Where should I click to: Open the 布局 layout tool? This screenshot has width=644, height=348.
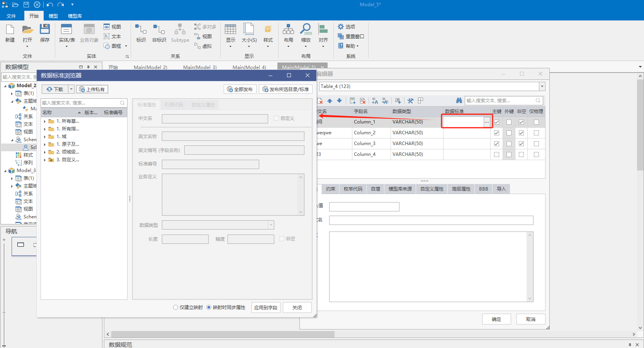tap(289, 35)
